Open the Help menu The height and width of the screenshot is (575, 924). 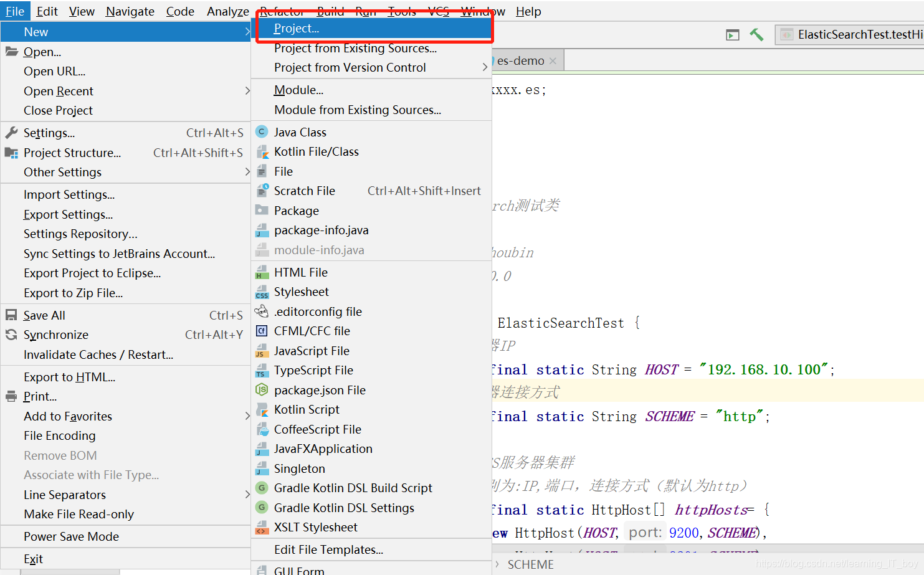click(x=528, y=11)
